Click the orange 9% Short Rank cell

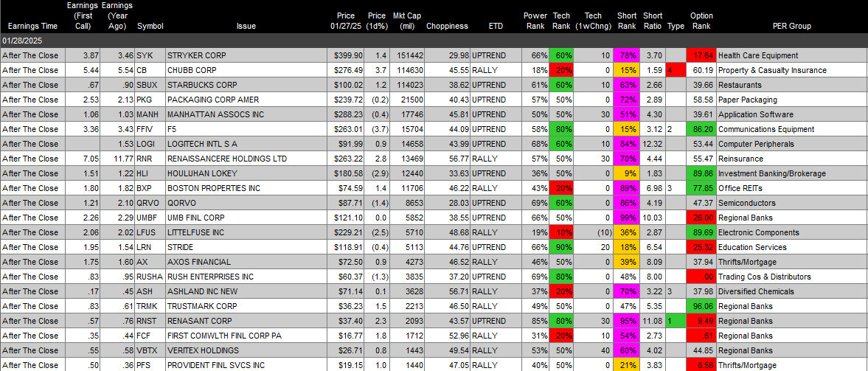627,173
